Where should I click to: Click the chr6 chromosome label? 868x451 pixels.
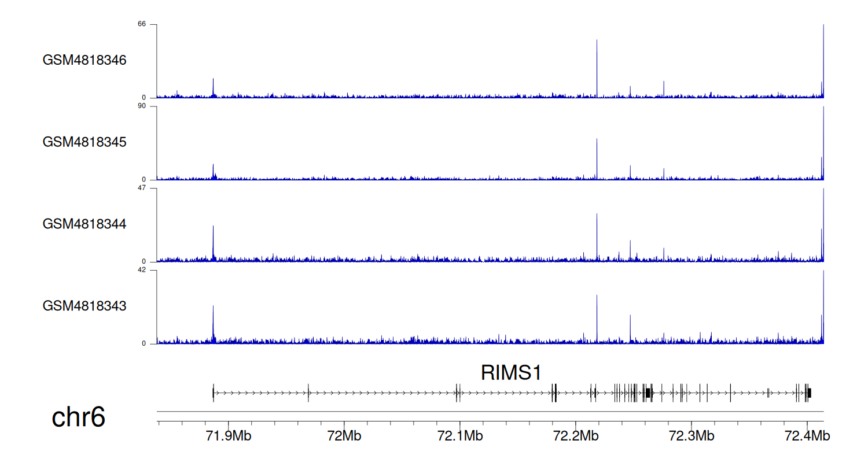tap(79, 417)
